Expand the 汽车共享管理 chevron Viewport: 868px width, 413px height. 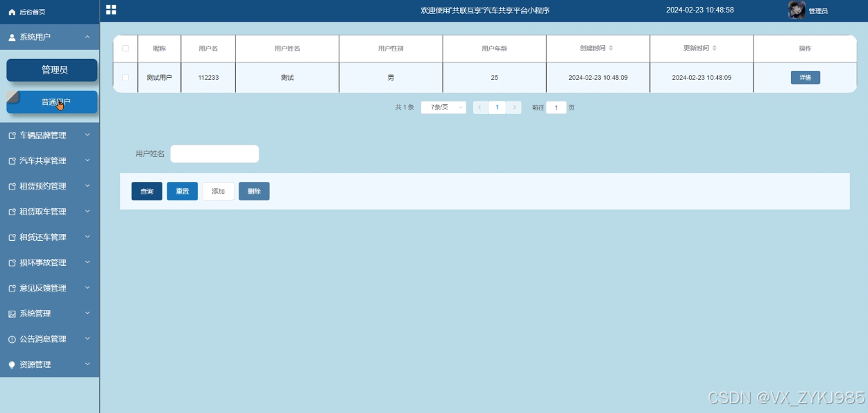[87, 160]
